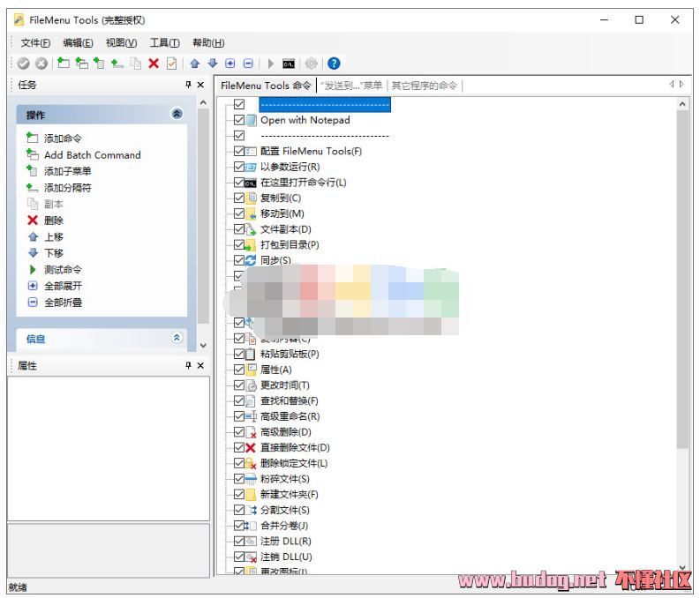
Task: Click the icon next to 粘贴剪贴板(P)
Action: [251, 354]
